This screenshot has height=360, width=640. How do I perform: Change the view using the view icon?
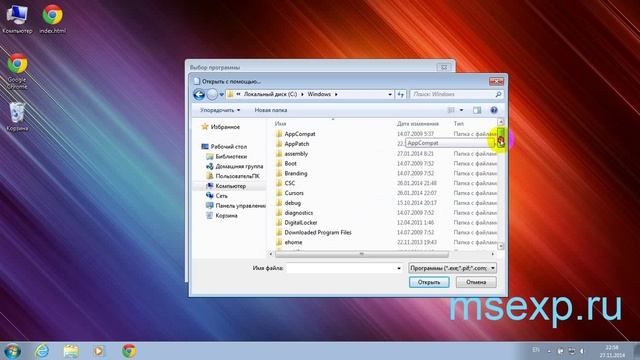(451, 110)
